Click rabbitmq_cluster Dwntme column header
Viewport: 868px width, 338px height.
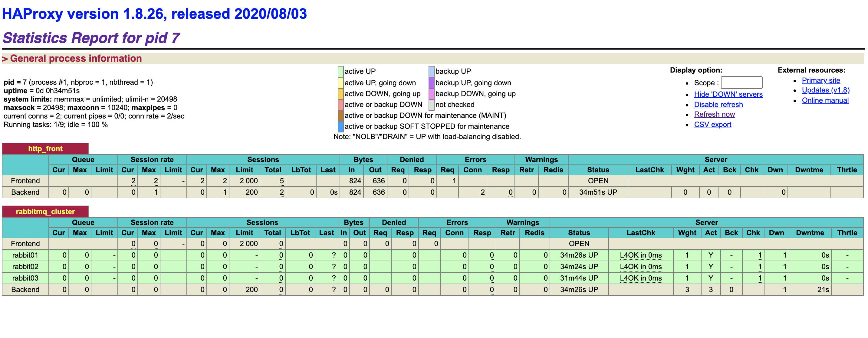pos(810,233)
